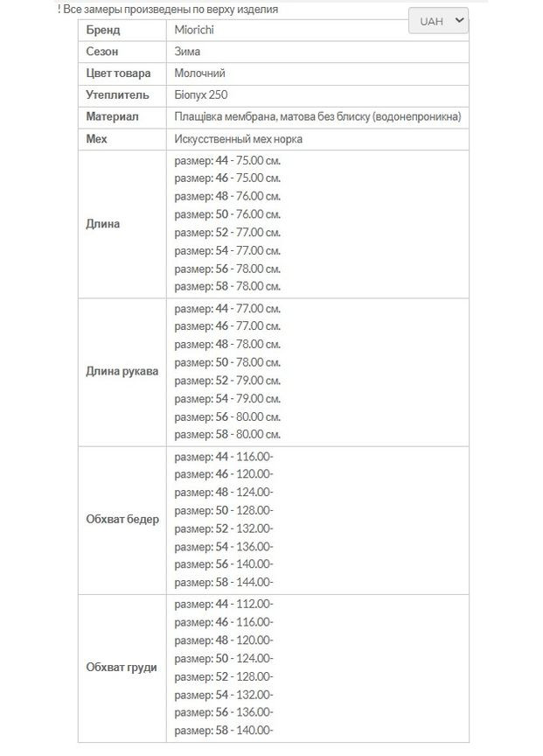Click the Цвет товара label

(x=118, y=73)
